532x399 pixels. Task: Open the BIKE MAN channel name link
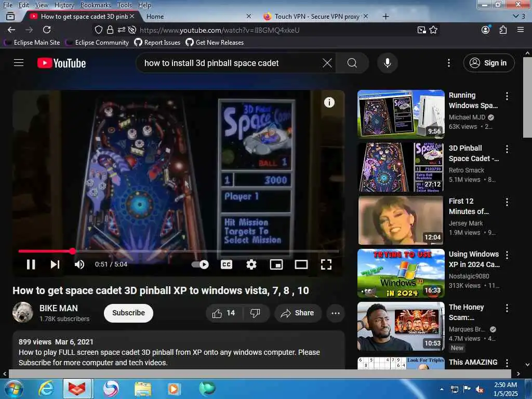pos(58,308)
